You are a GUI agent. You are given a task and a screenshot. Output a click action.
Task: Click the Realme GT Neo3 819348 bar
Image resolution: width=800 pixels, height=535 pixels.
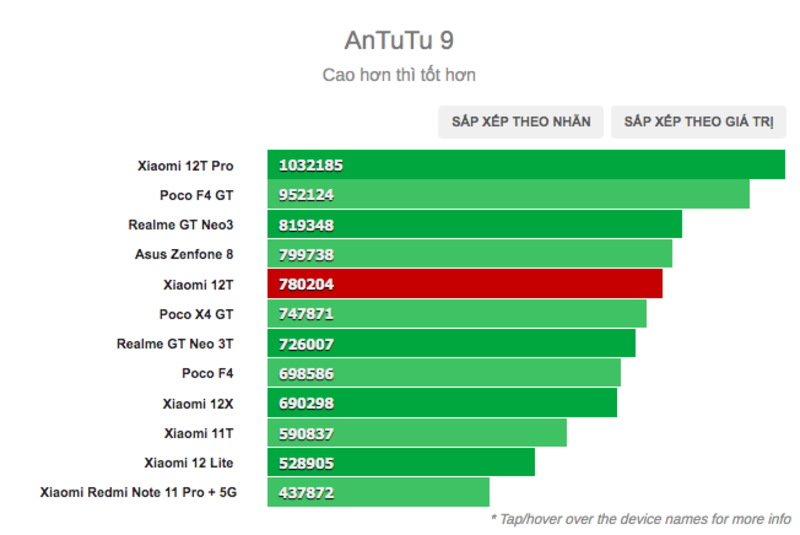tap(474, 224)
